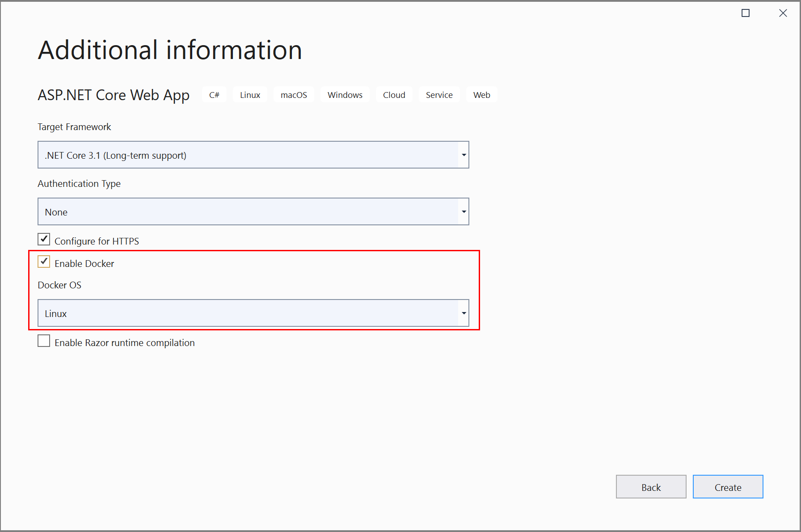Click the C# language tag
Viewport: 801px width, 532px height.
point(214,95)
